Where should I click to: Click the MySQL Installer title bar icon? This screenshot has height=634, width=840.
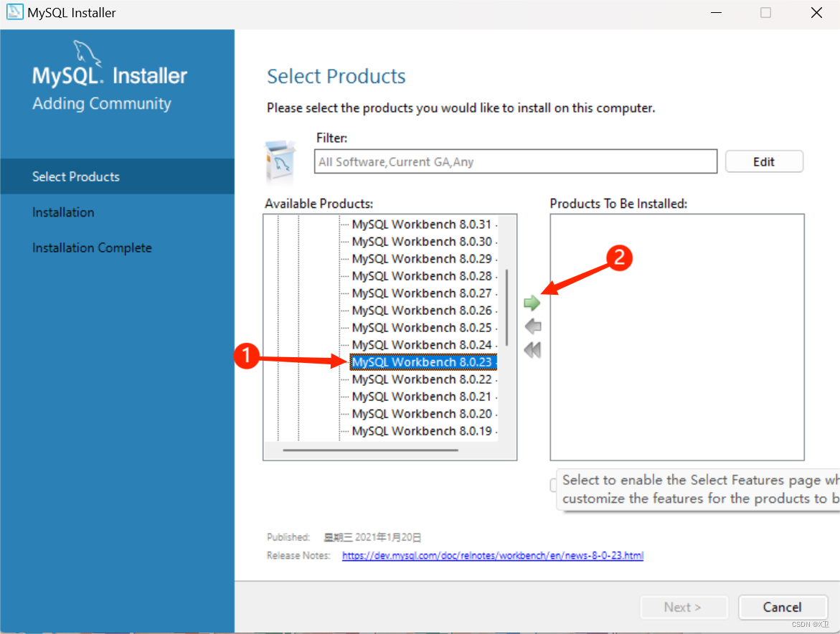pyautogui.click(x=14, y=11)
